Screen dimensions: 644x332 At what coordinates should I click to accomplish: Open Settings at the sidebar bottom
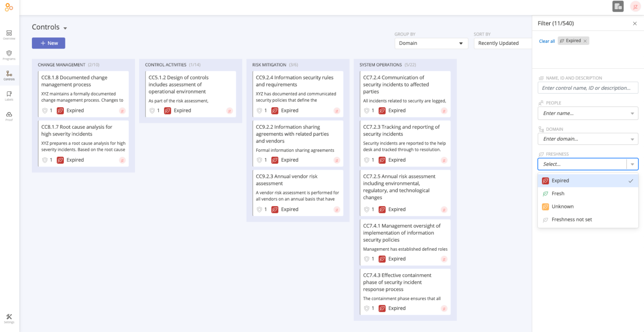[x=9, y=318]
